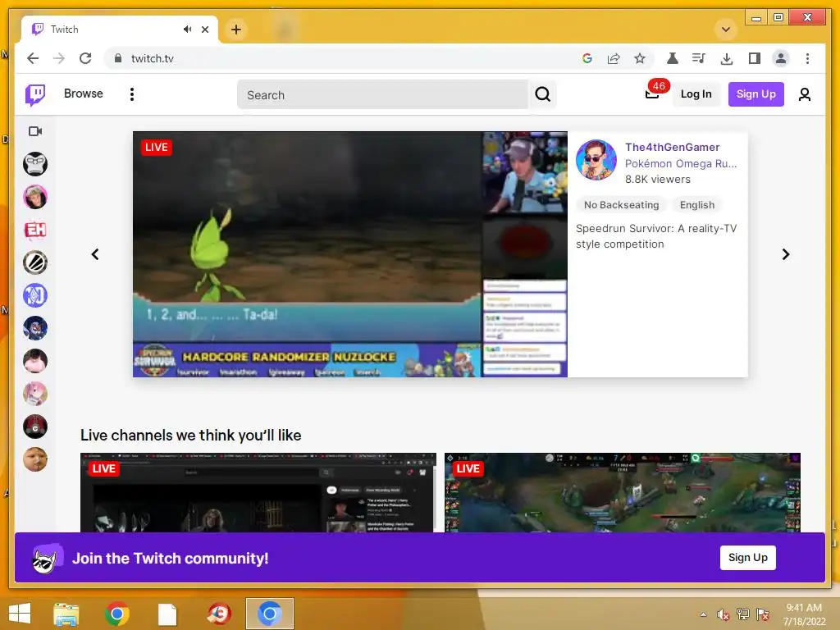Go back in browser history
This screenshot has width=840, height=630.
click(x=33, y=58)
